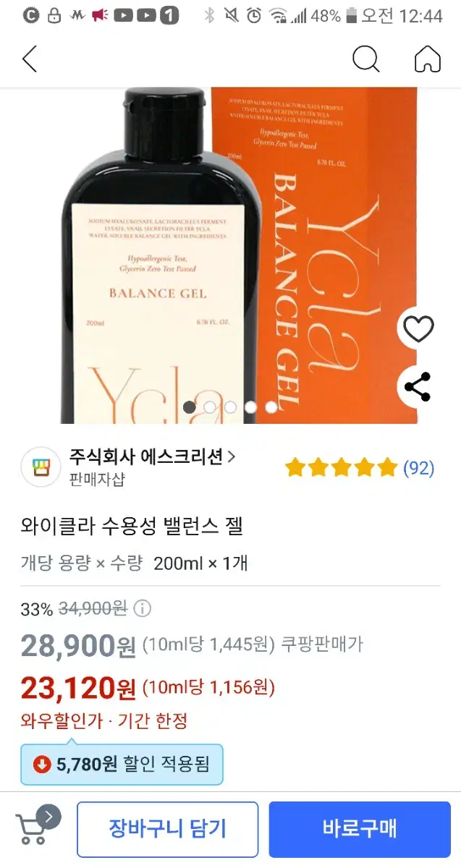Viewport: 461px width, 868px height.
Task: Buy now with 바로구매 button
Action: pyautogui.click(x=360, y=828)
